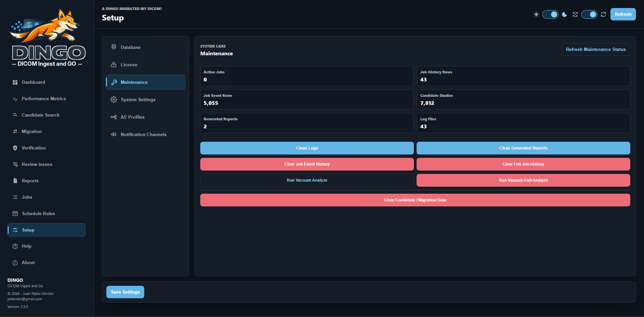Screen dimensions: 644x317
Task: Toggle the auto-refresh switch
Action: [x=589, y=14]
